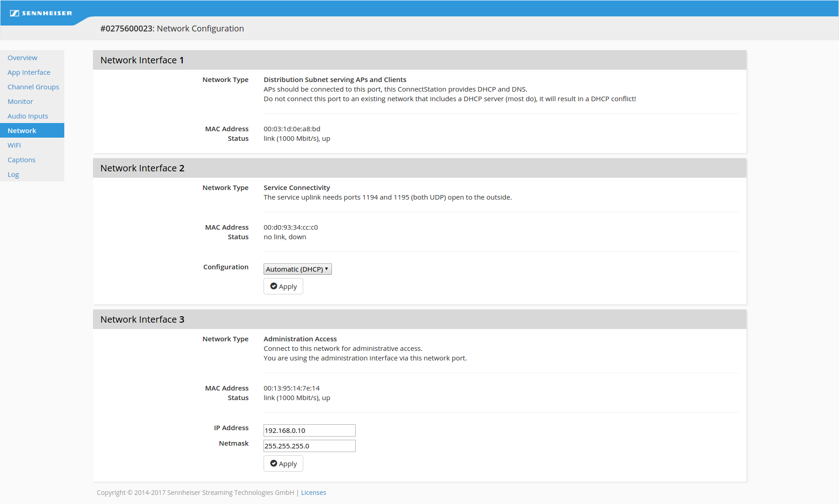Open the Captions page
Screen dimensions: 839x504
(x=21, y=160)
